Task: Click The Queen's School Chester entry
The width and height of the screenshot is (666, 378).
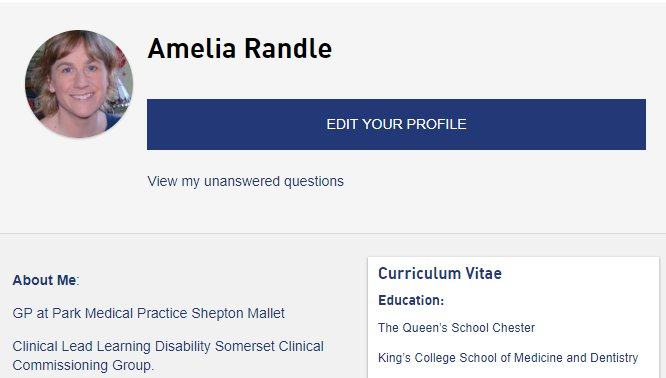Action: [x=456, y=327]
